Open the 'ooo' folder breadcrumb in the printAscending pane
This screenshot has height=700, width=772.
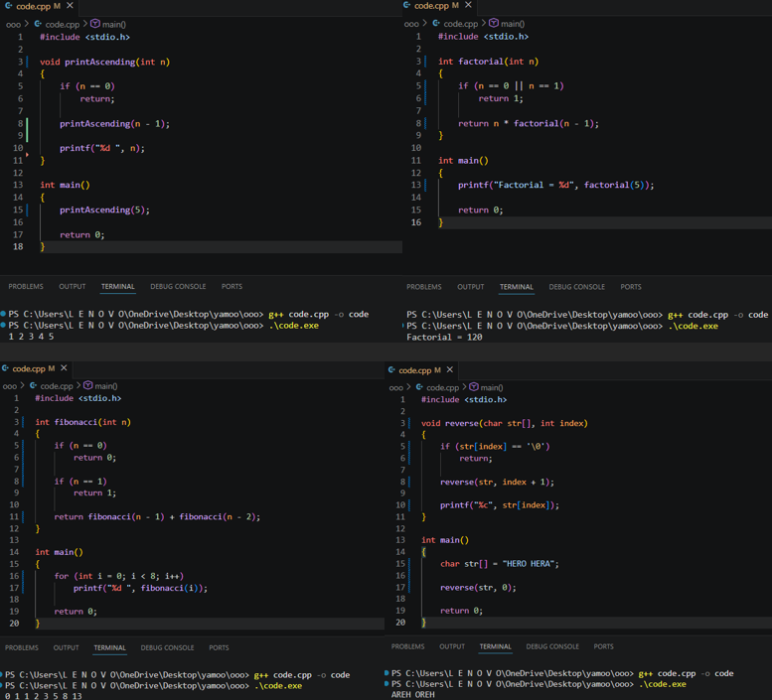point(13,25)
